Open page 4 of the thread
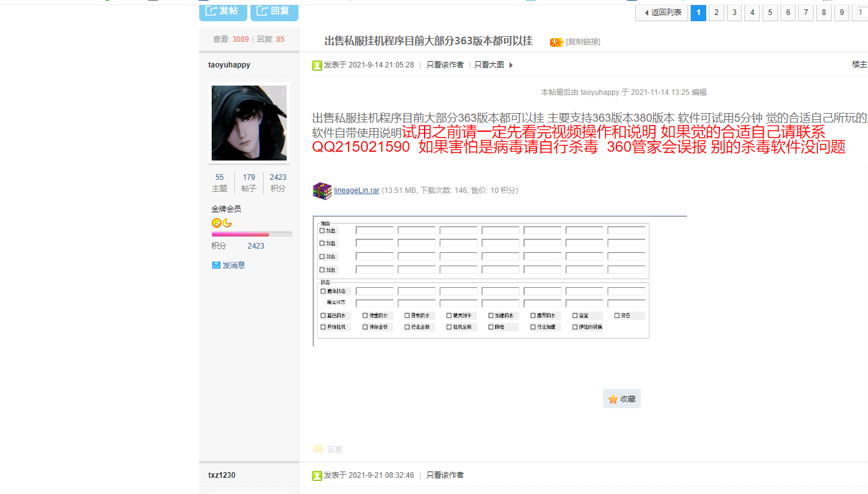The image size is (868, 494). coord(752,12)
